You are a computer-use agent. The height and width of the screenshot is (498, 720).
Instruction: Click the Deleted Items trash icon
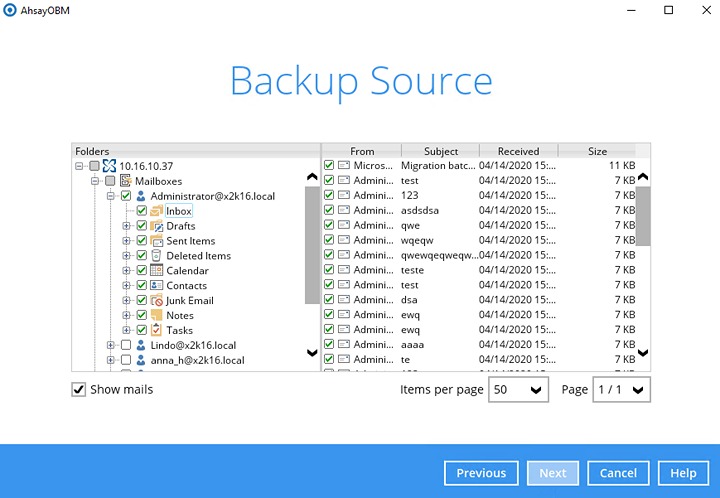157,256
